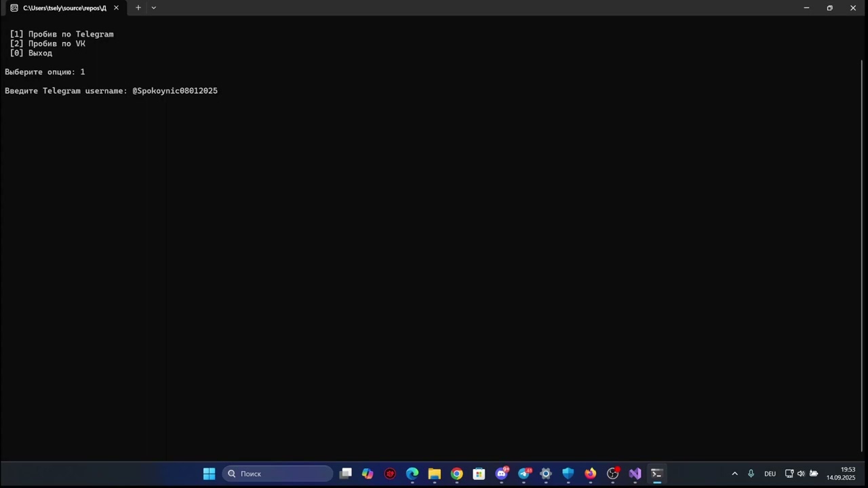Open a new terminal tab with plus

click(x=138, y=8)
